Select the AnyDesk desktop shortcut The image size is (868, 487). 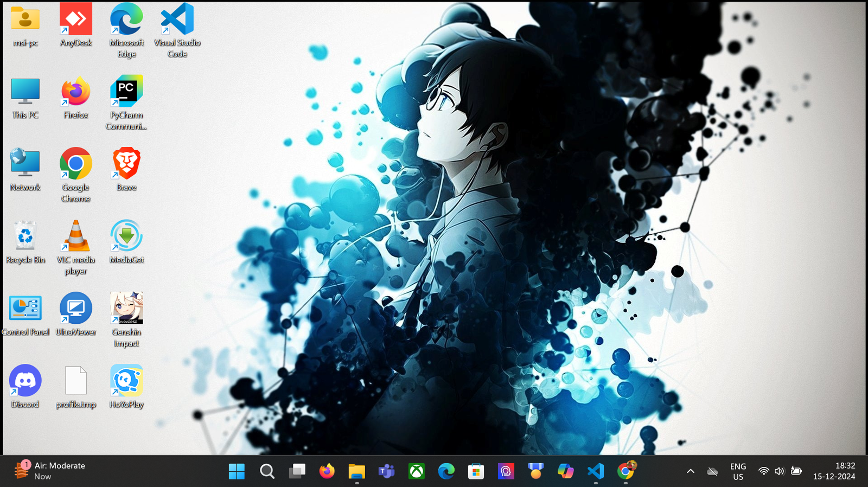pos(76,27)
